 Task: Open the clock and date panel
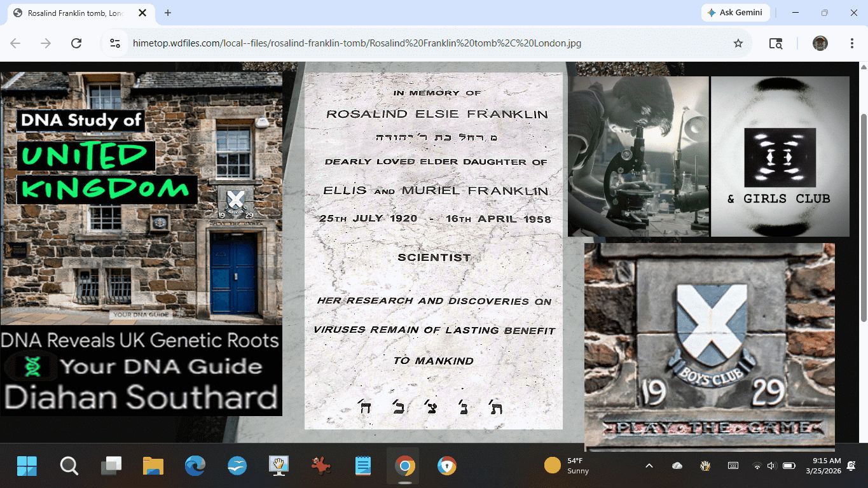(x=826, y=466)
